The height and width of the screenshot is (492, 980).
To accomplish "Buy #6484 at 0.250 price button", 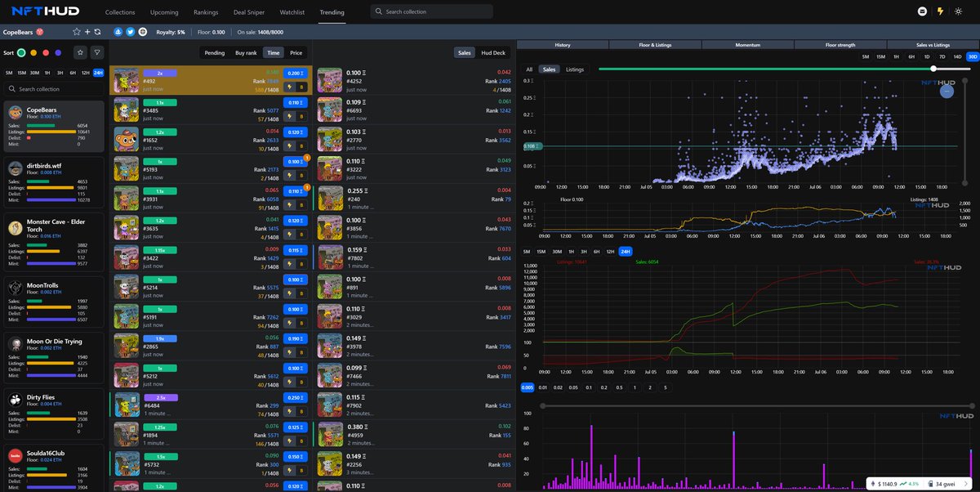I will point(296,397).
